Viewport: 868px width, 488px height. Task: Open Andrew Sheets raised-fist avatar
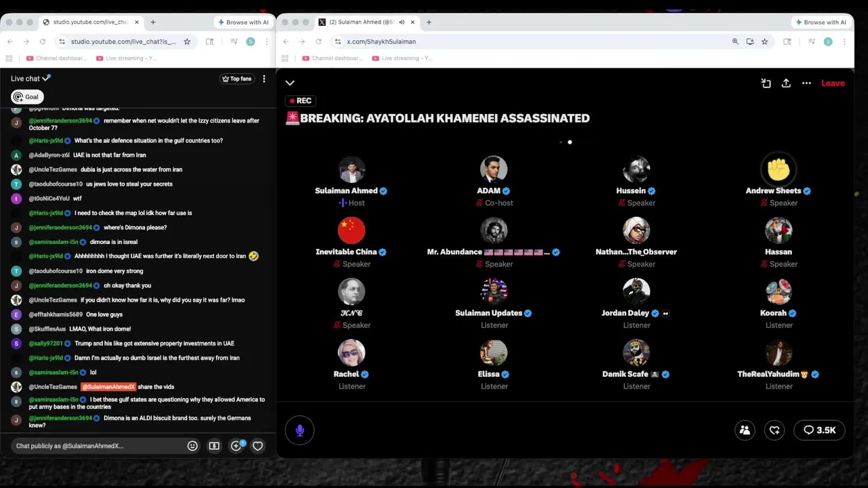(x=778, y=169)
